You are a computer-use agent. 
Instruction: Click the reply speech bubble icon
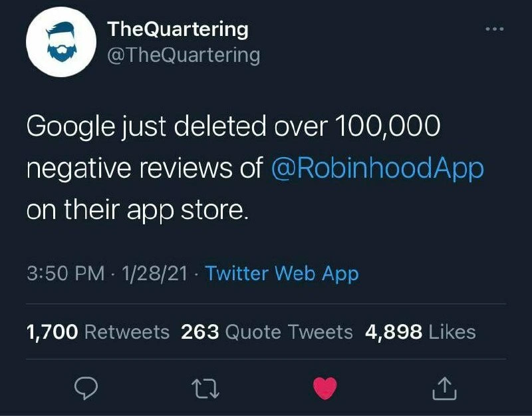[x=86, y=388]
